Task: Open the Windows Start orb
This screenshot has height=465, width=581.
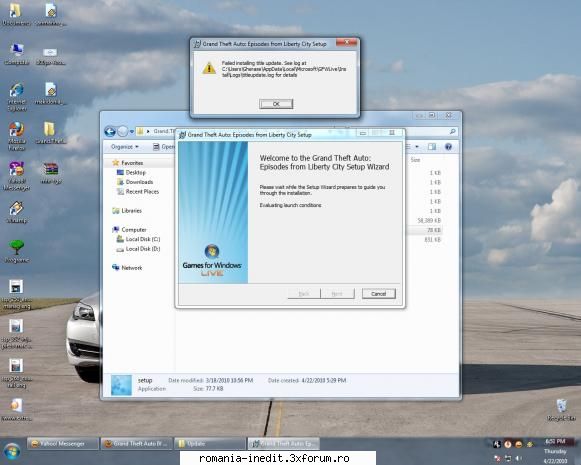Action: tap(12, 451)
